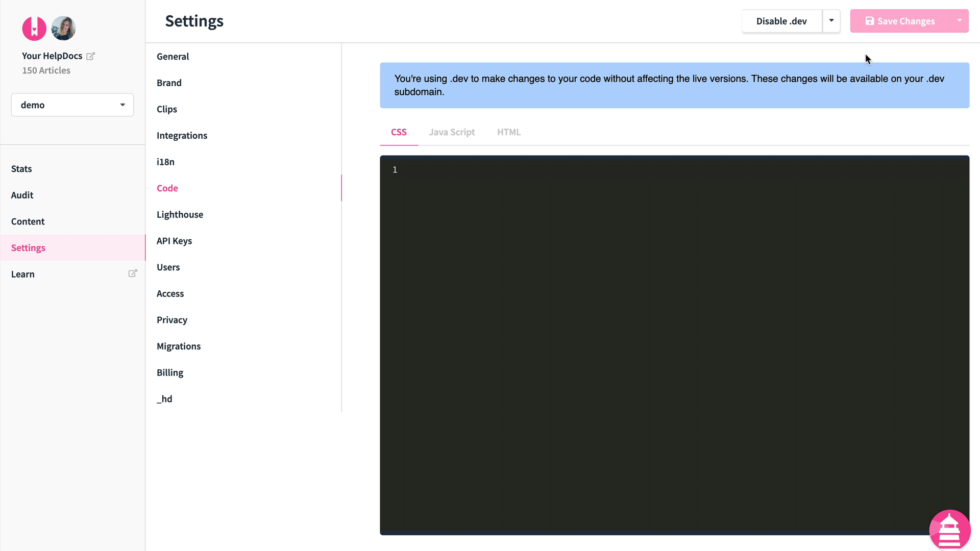980x551 pixels.
Task: Open Audit in the sidebar
Action: click(x=22, y=195)
